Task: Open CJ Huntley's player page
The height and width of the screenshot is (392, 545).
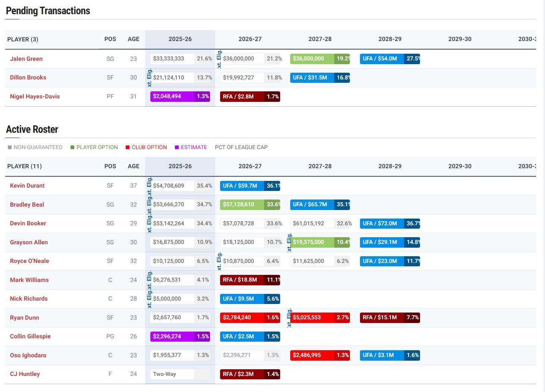Action: [x=25, y=374]
